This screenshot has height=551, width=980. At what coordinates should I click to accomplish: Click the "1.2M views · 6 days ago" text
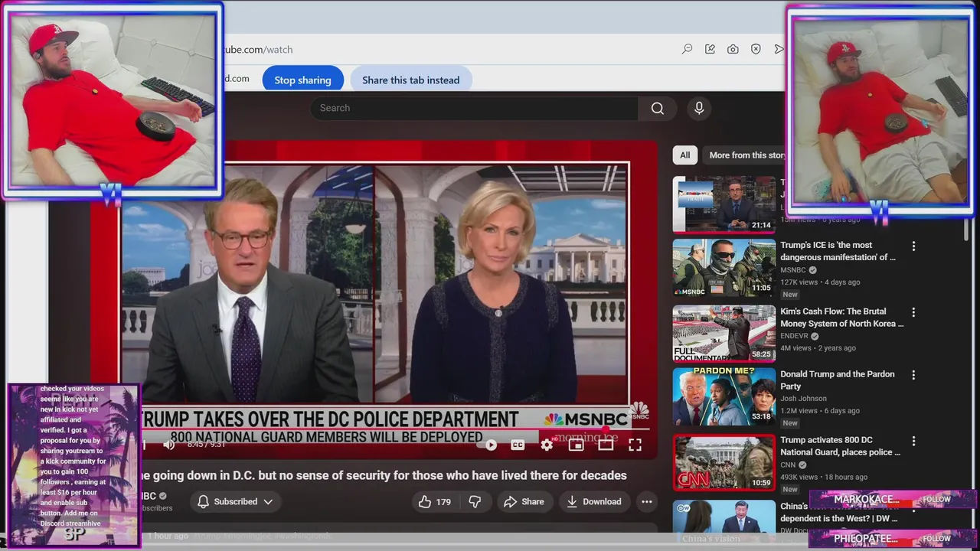pyautogui.click(x=820, y=411)
